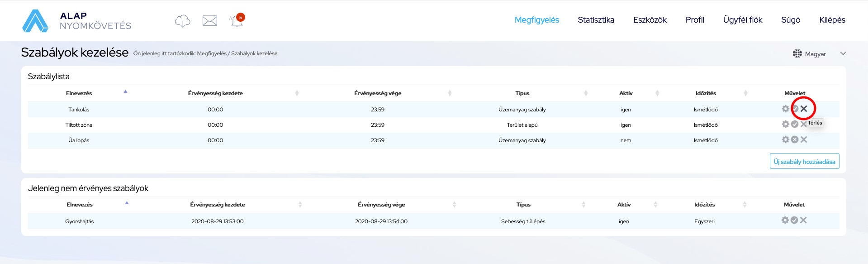The image size is (868, 264).
Task: Go to the Eszközök menu item
Action: coord(650,20)
